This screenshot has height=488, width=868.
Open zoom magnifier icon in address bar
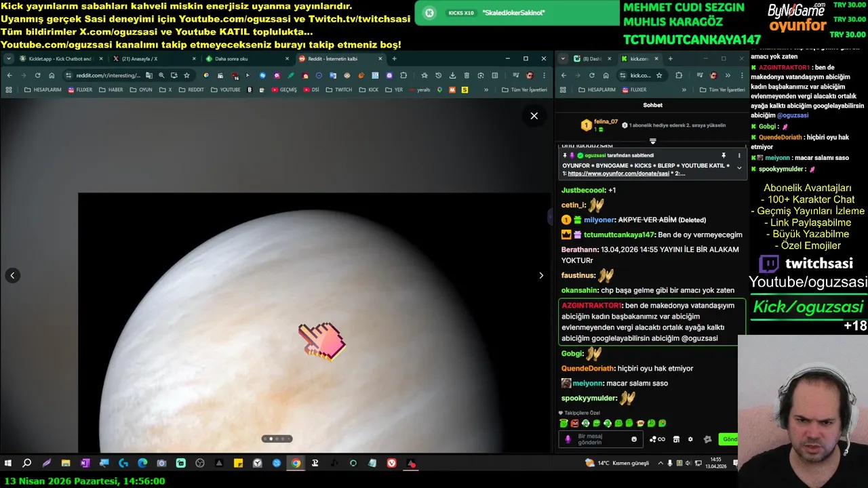coord(161,75)
